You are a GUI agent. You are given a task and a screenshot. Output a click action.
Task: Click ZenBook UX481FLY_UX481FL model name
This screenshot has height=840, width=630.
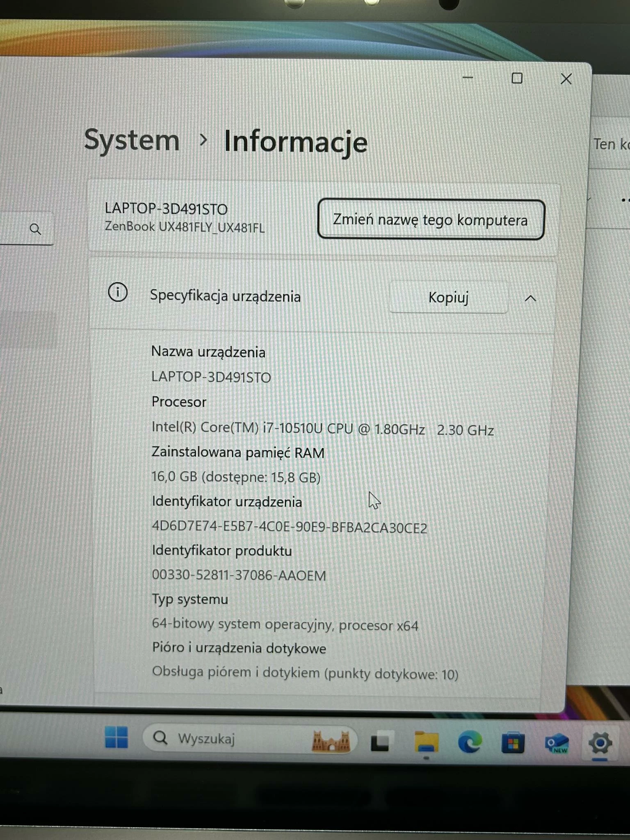(x=185, y=227)
